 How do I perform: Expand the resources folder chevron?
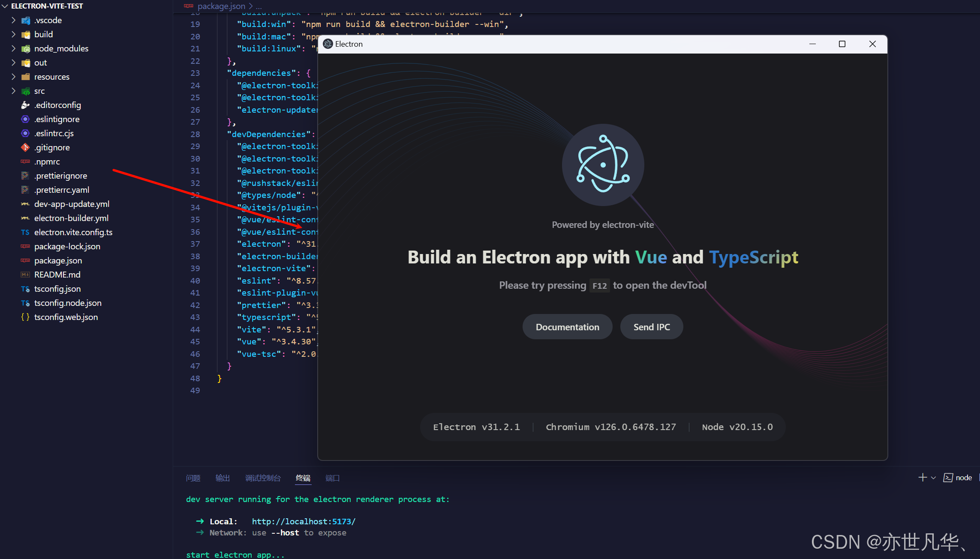tap(13, 77)
